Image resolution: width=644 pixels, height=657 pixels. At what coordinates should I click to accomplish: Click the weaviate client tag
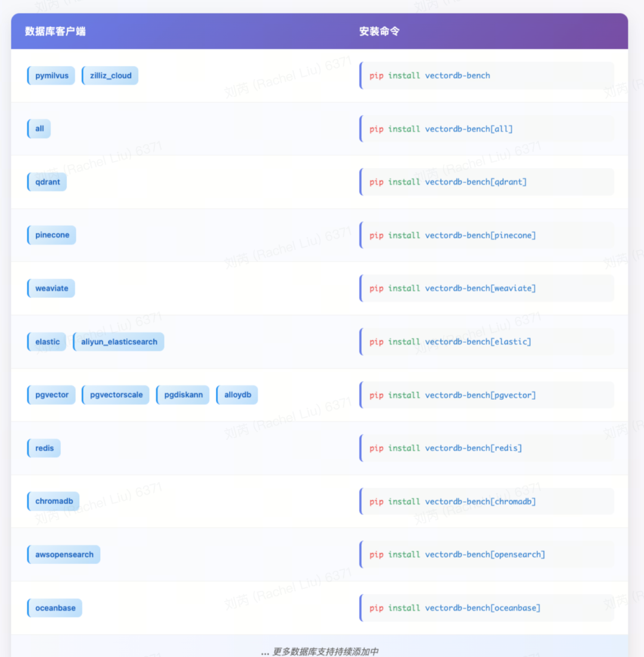51,288
